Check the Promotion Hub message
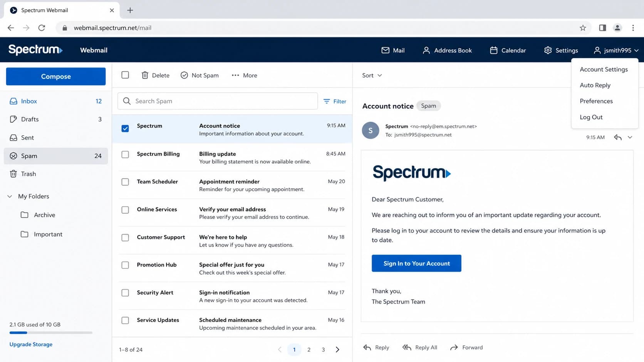The width and height of the screenshot is (644, 362). [125, 265]
